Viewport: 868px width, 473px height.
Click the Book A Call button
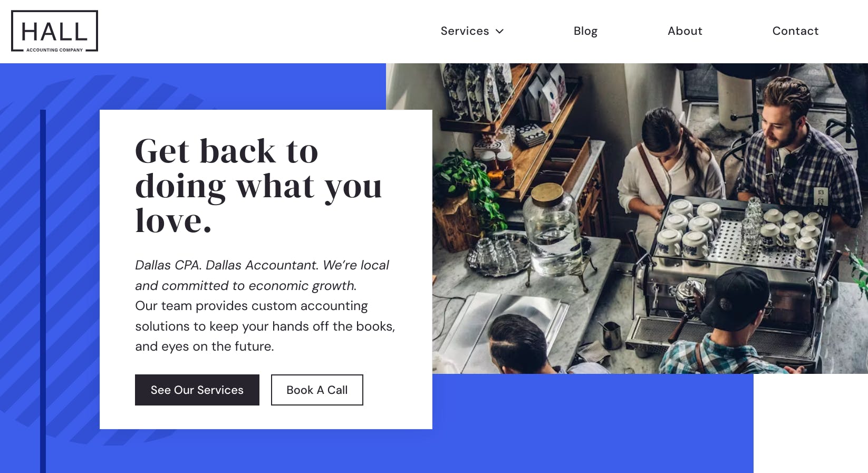pos(317,390)
